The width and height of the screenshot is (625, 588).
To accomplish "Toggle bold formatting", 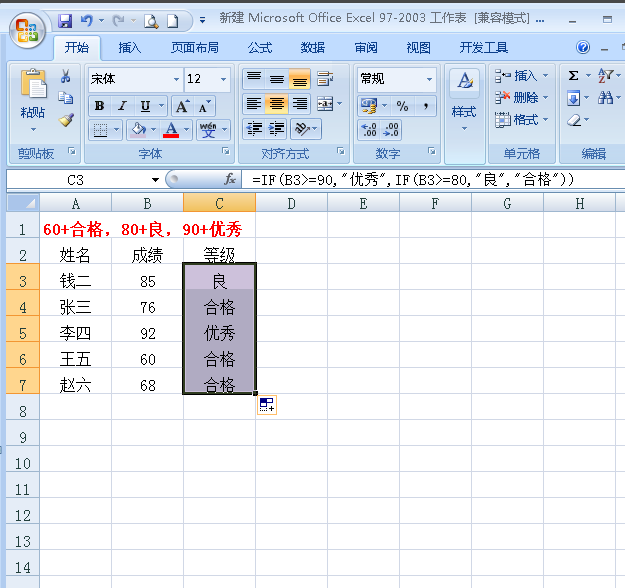I will pos(99,106).
